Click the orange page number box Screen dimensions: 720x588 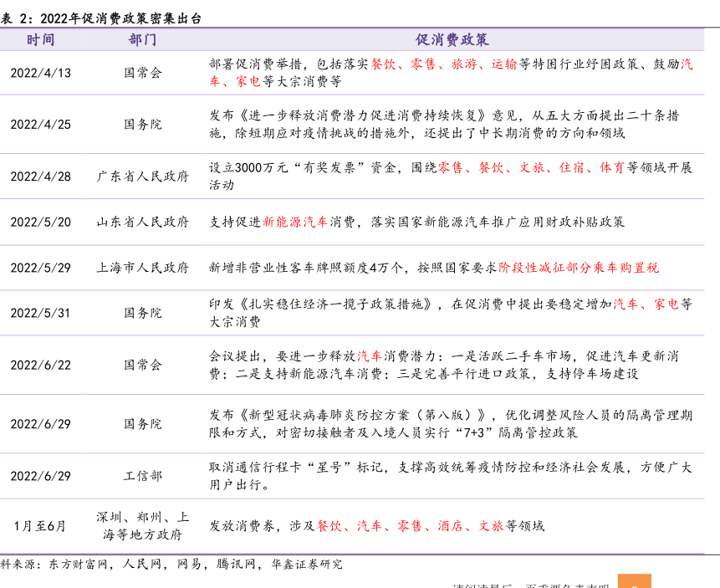pos(634,580)
